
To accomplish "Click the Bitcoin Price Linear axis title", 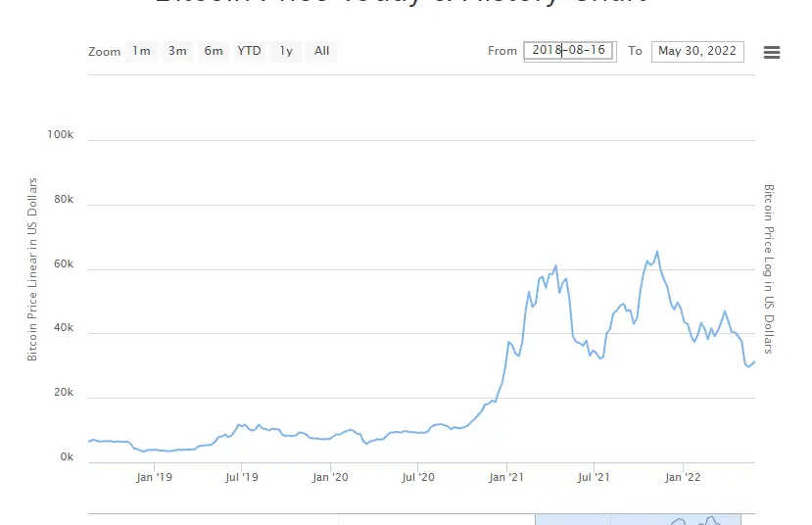I will point(32,269).
